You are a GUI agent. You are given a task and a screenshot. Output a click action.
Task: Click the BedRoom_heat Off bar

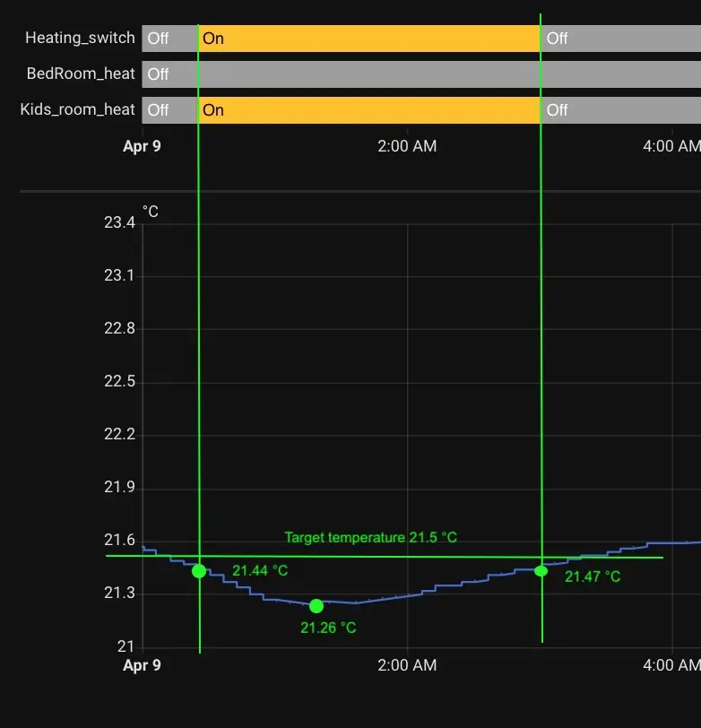(421, 74)
